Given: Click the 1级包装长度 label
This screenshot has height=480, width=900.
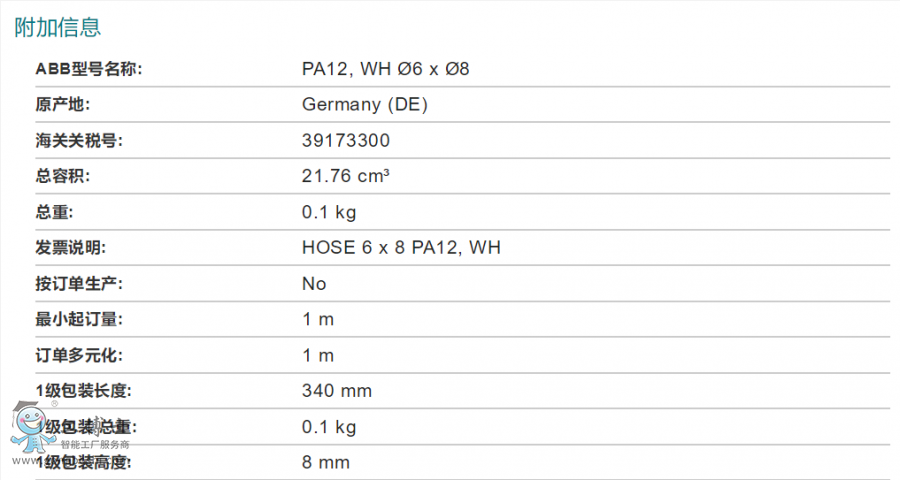Looking at the screenshot, I should point(83,391).
